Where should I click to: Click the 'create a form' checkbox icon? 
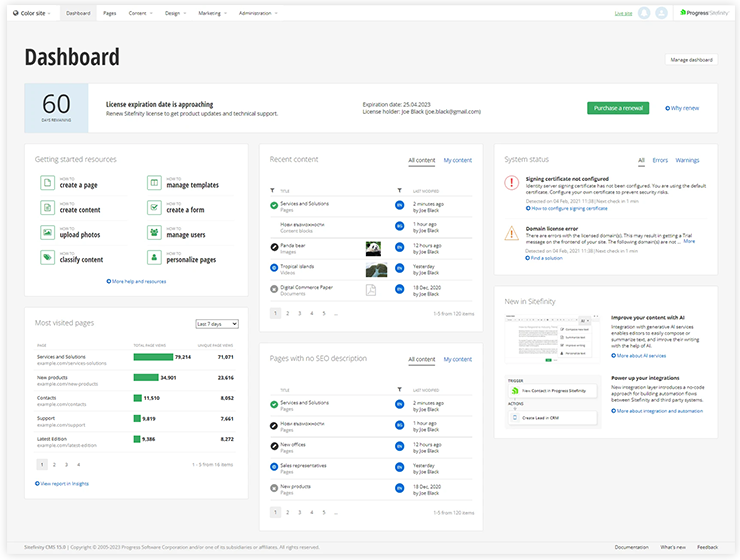pos(154,208)
